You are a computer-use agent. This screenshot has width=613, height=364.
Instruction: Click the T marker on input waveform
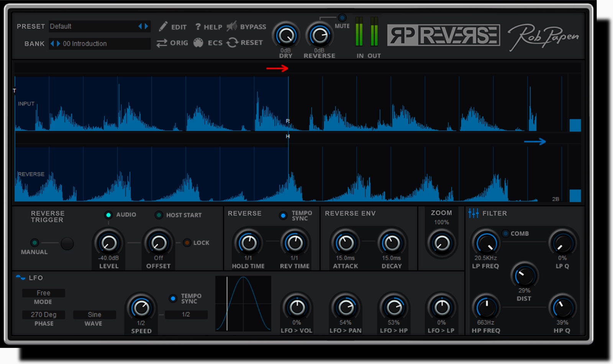(x=15, y=91)
